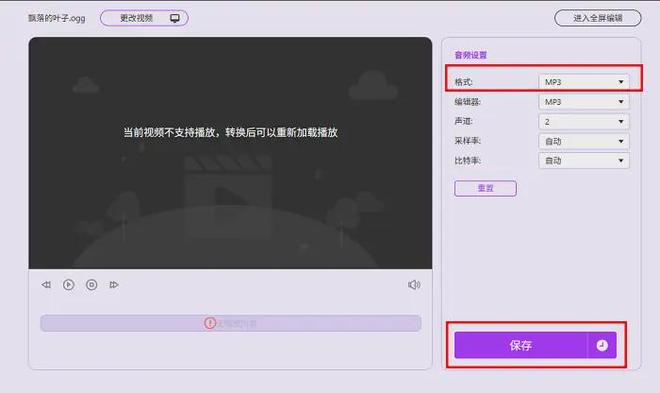Click the purple timeline progress bar
Screen dimensions: 660x393
(x=231, y=323)
